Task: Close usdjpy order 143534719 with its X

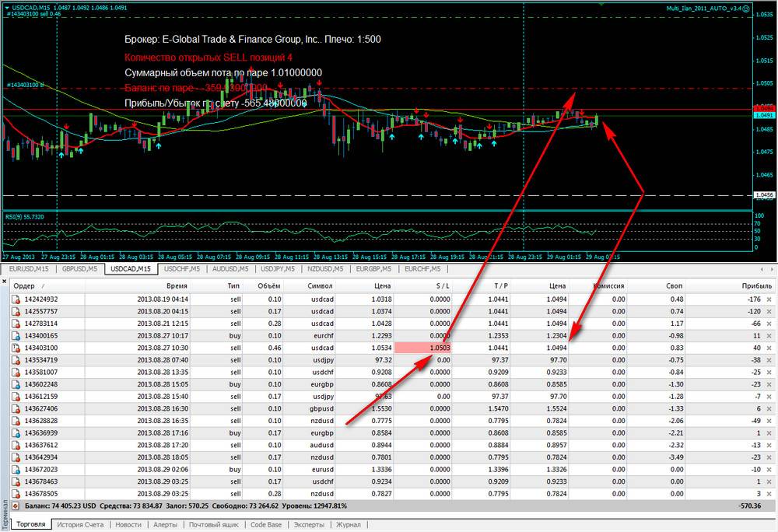Action: coord(769,360)
